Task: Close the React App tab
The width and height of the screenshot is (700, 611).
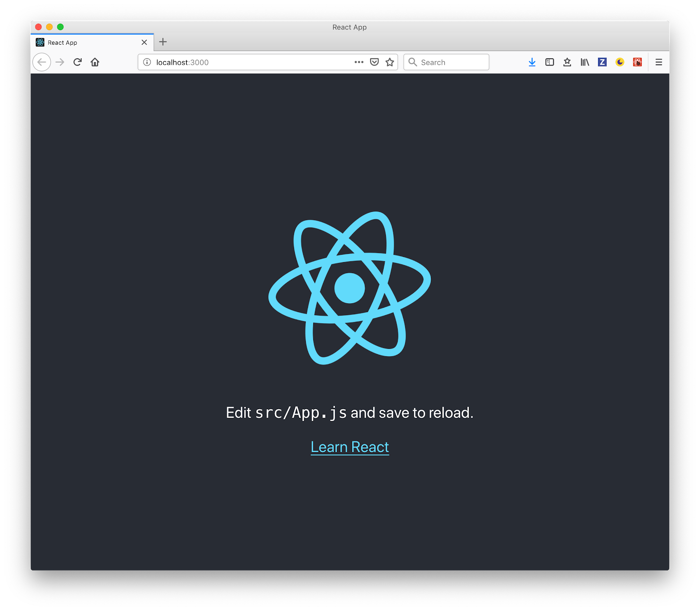Action: coord(144,42)
